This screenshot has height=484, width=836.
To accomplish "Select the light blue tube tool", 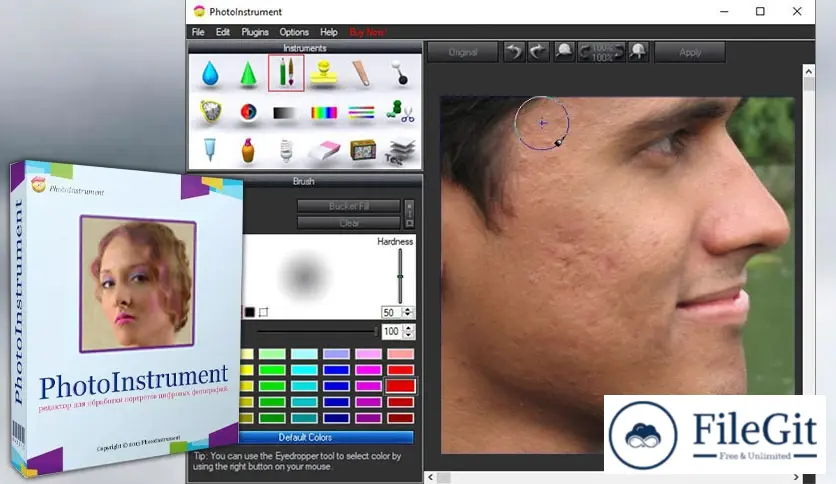I will pyautogui.click(x=210, y=150).
